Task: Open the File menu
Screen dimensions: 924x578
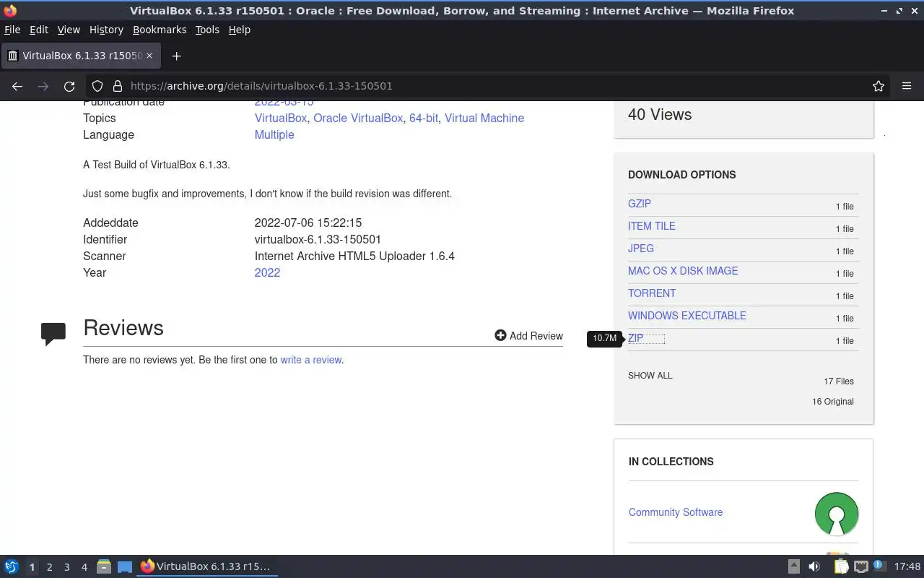Action: (x=12, y=30)
